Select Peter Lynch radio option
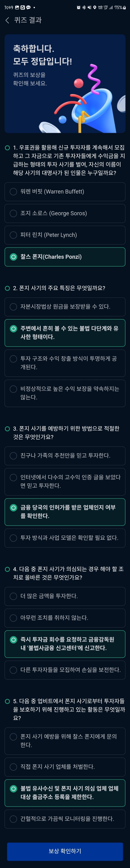Viewport: 130px width, 868px height. (x=65, y=235)
